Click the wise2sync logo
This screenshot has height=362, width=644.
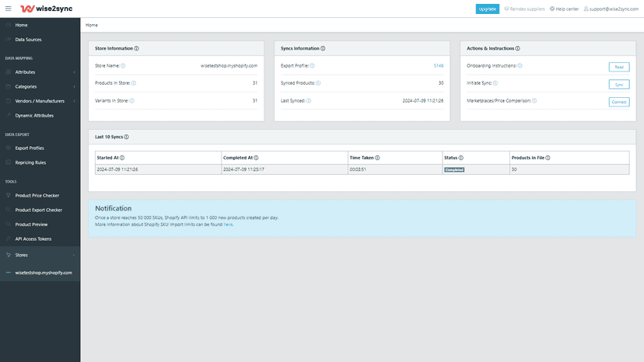pyautogui.click(x=47, y=9)
